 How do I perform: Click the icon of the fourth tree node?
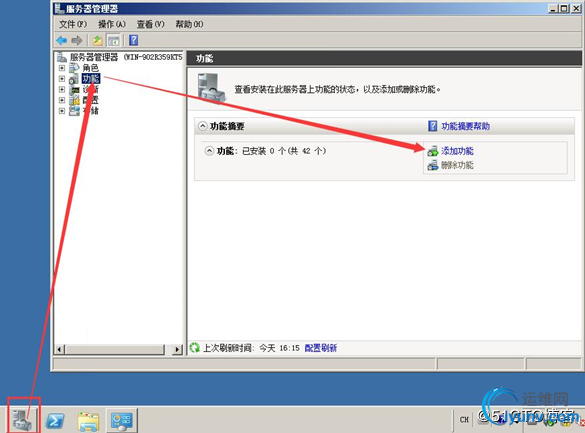pos(75,100)
